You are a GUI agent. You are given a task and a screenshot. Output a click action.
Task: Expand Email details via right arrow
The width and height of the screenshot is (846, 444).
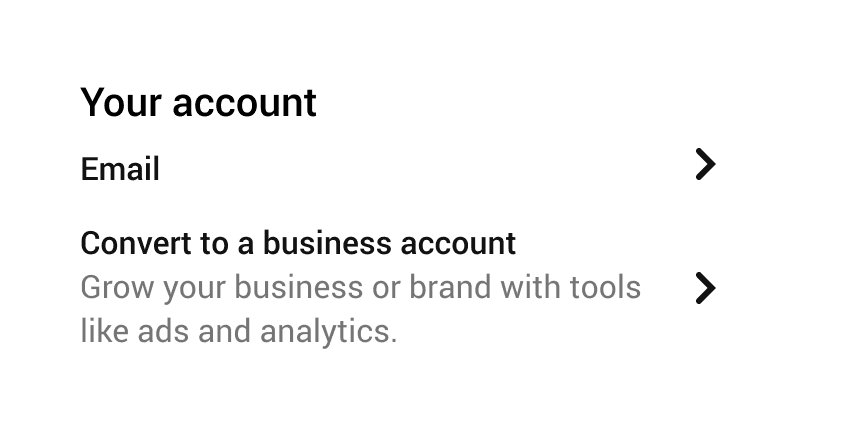[705, 164]
